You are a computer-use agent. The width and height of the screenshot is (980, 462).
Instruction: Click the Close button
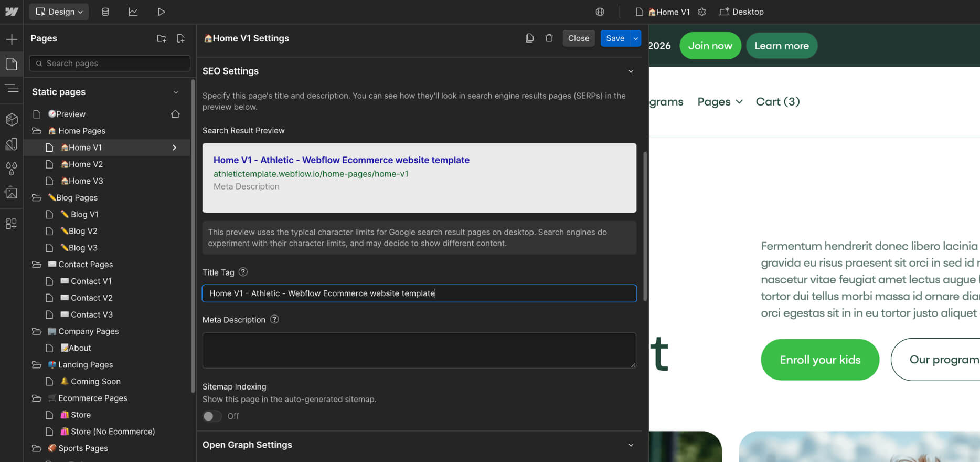(579, 38)
